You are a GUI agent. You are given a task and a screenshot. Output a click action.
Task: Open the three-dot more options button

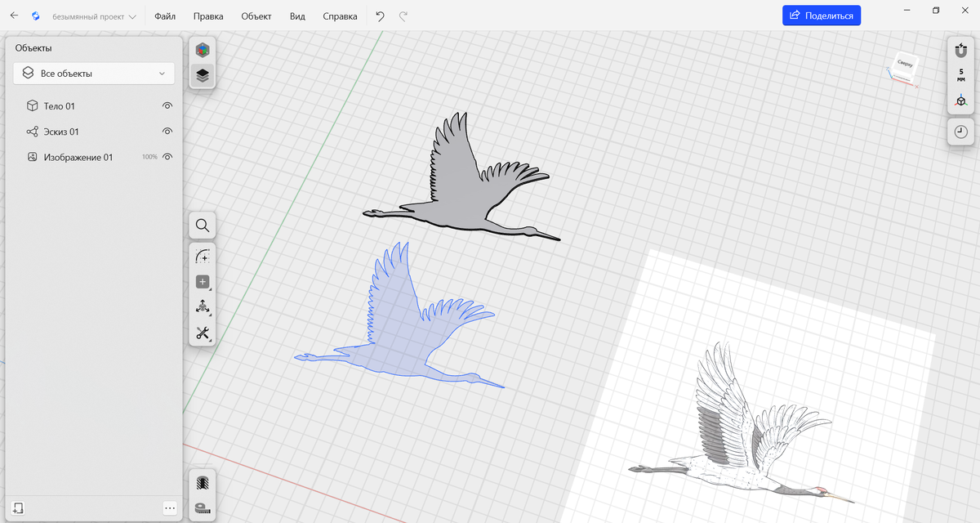[x=170, y=507]
